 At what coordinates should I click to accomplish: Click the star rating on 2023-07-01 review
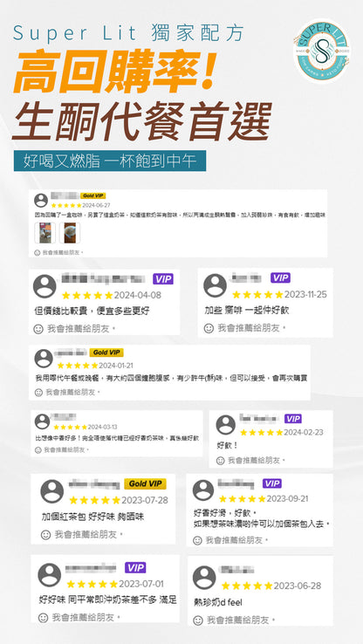point(92,584)
